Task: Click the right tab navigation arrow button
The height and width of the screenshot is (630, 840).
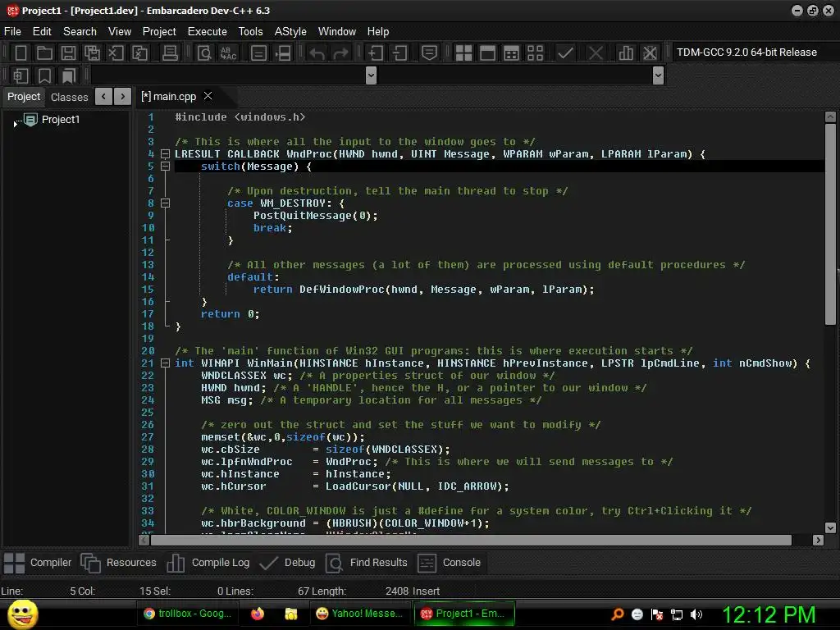Action: [123, 97]
